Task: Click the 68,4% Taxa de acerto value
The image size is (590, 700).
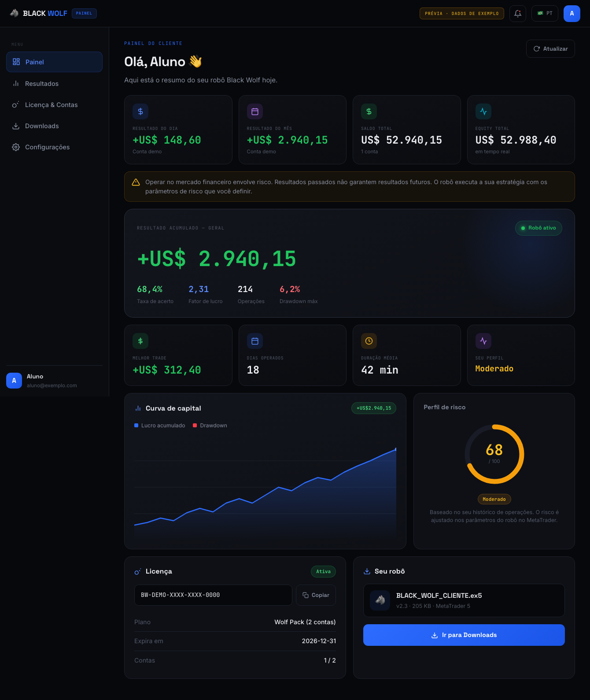Action: [x=150, y=289]
